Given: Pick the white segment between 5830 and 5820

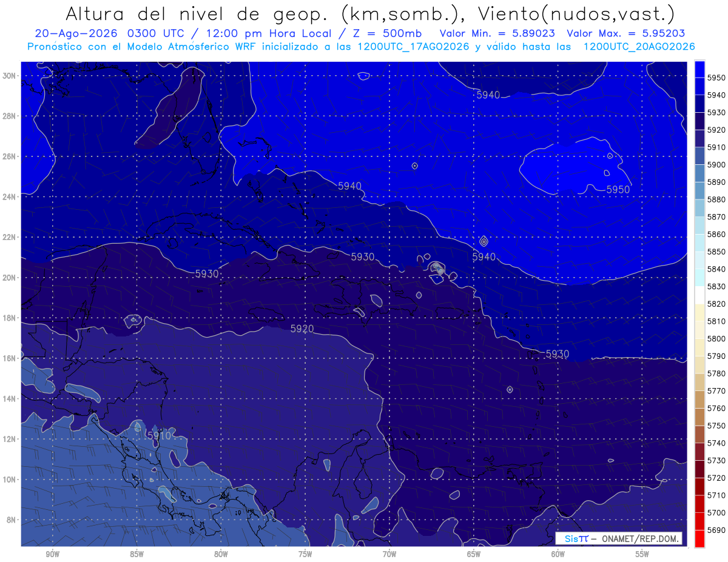Looking at the screenshot, I should (x=699, y=295).
